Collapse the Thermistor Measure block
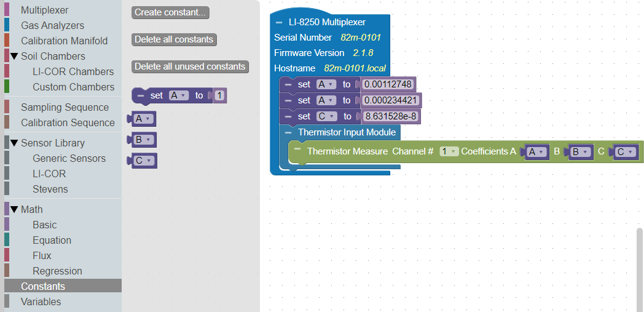Viewport: 644px width, 312px height. [x=298, y=150]
